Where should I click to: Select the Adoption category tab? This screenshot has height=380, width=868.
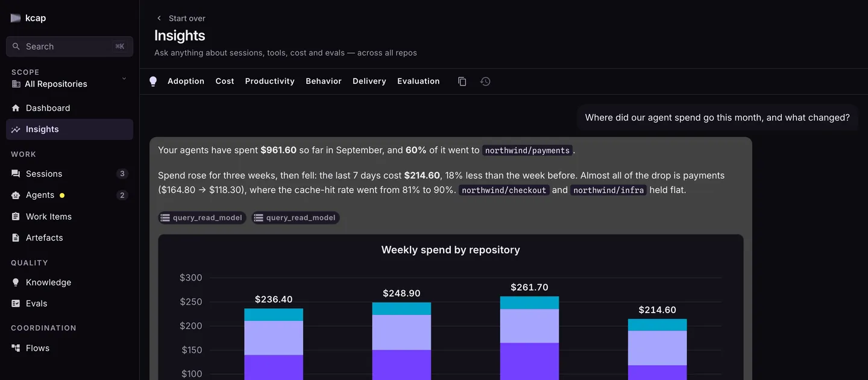[x=186, y=81]
